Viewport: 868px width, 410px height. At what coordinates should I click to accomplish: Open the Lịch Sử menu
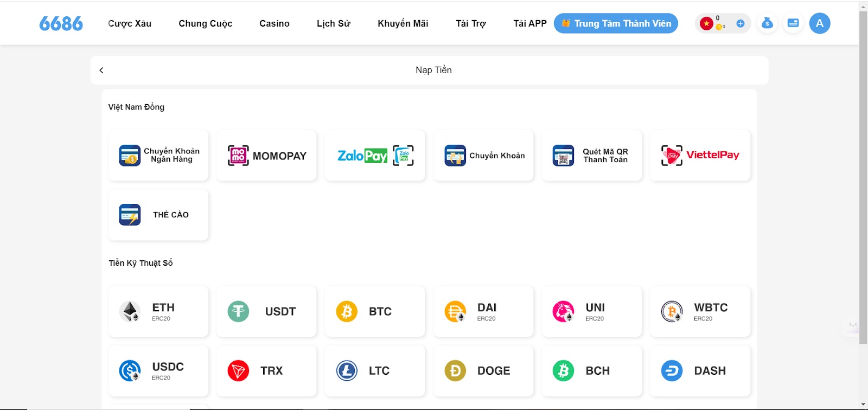pyautogui.click(x=334, y=23)
